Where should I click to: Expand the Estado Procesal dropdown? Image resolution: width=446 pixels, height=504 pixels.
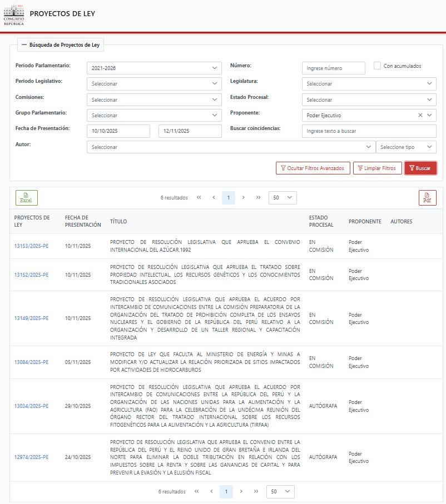(369, 100)
